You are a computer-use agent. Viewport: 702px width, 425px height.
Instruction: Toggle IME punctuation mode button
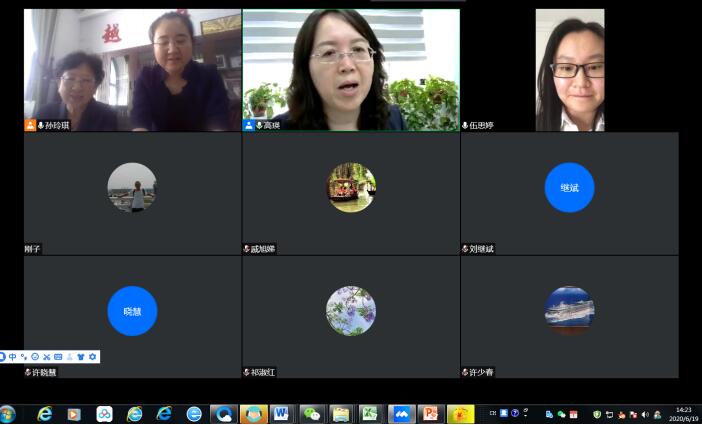[24, 357]
